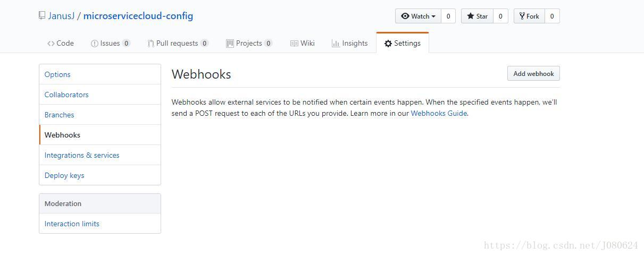Open Branches in the settings sidebar
644x256 pixels.
click(x=100, y=115)
